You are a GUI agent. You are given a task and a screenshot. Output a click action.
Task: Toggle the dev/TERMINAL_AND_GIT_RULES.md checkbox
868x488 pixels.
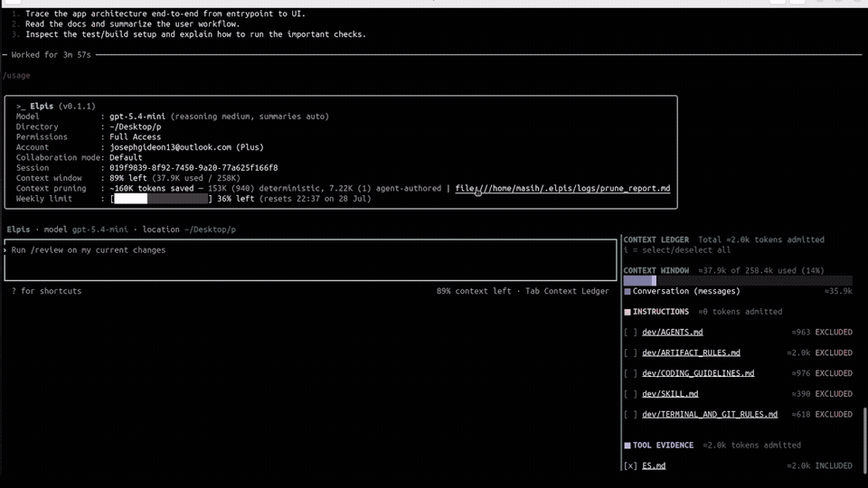pyautogui.click(x=630, y=415)
